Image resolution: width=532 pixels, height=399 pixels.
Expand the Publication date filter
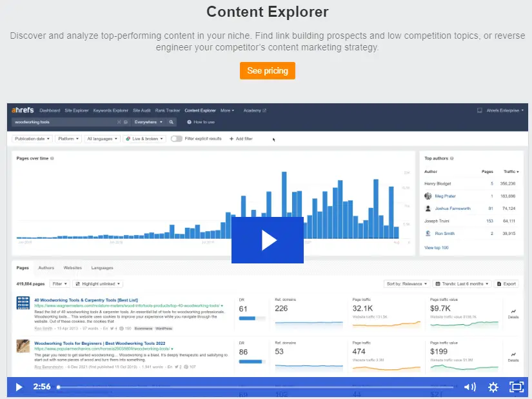tap(32, 139)
